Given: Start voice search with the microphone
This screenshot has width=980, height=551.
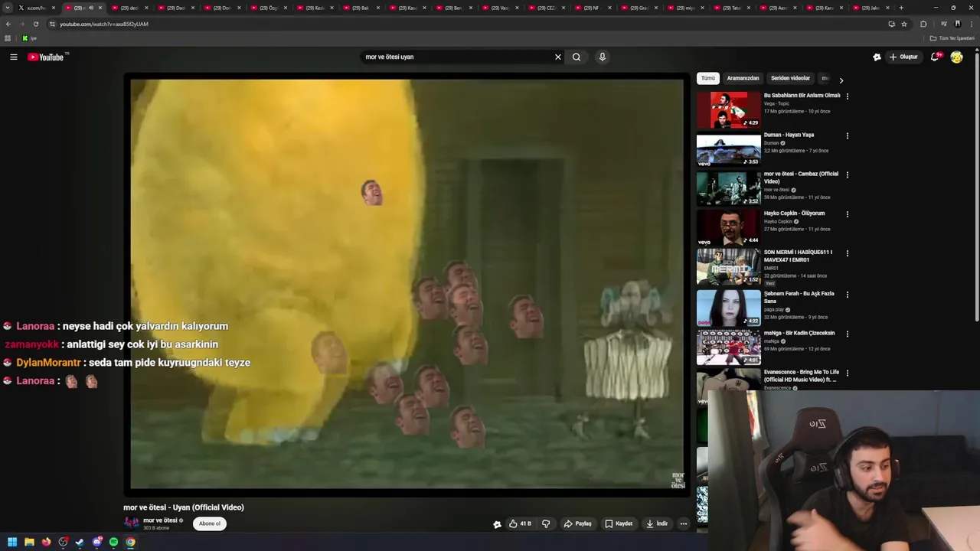Looking at the screenshot, I should [603, 57].
